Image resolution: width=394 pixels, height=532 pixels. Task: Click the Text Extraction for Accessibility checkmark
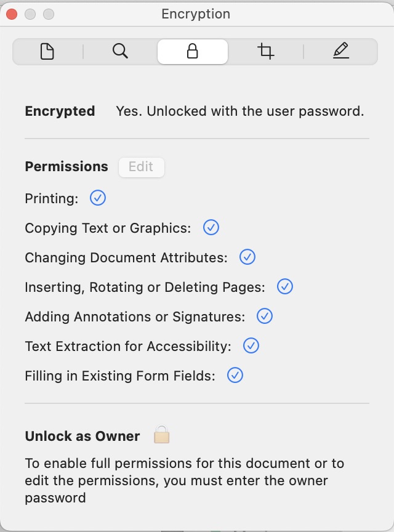251,345
